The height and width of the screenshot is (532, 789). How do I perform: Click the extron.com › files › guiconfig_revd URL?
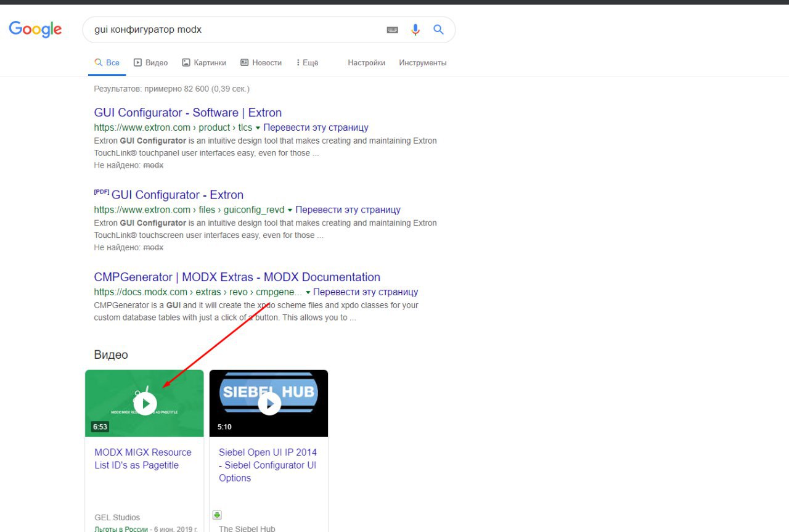(x=189, y=210)
